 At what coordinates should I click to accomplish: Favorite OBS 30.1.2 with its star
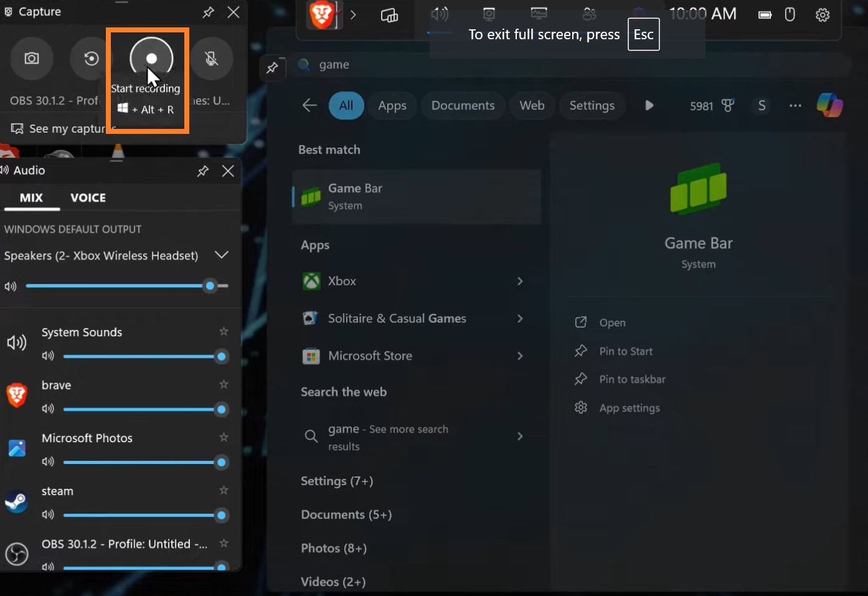pyautogui.click(x=224, y=543)
